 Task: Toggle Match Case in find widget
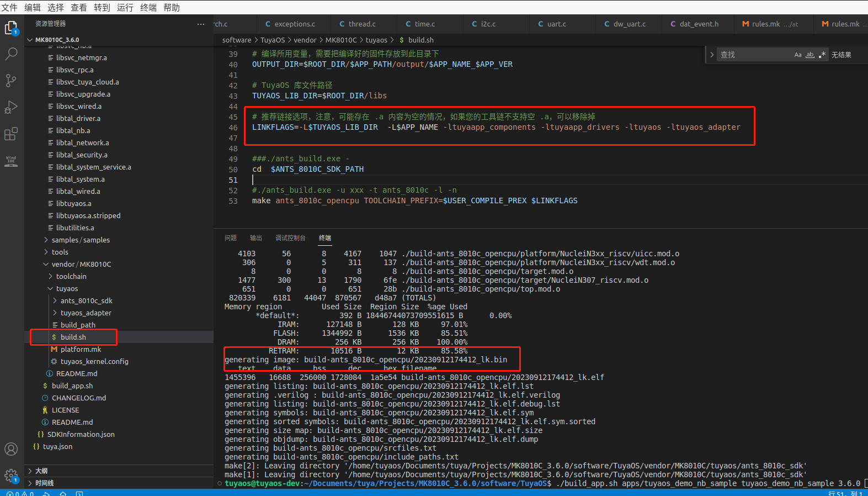[x=798, y=55]
